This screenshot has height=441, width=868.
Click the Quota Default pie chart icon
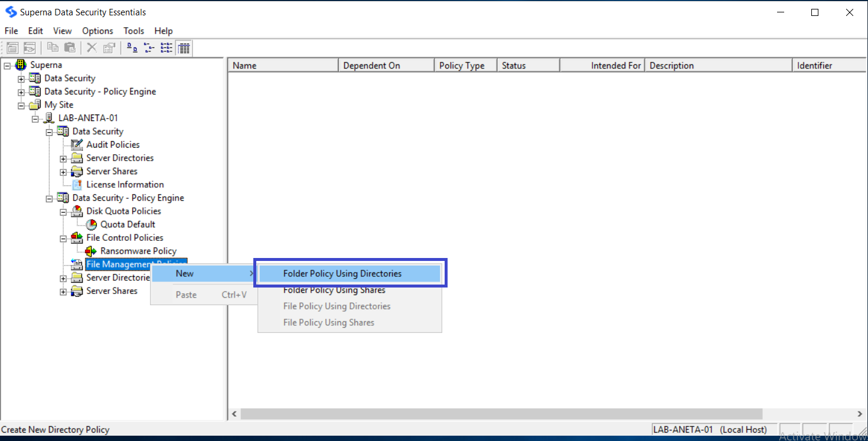click(91, 224)
